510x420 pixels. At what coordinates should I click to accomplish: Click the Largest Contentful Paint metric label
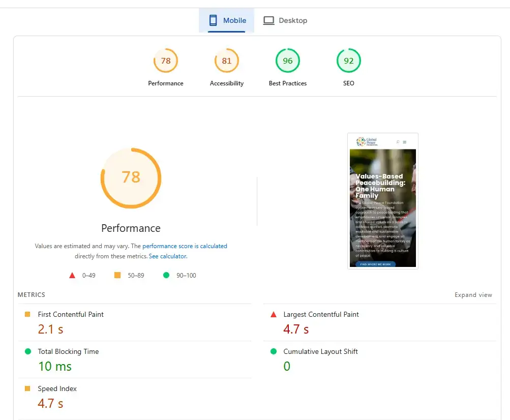[321, 315]
